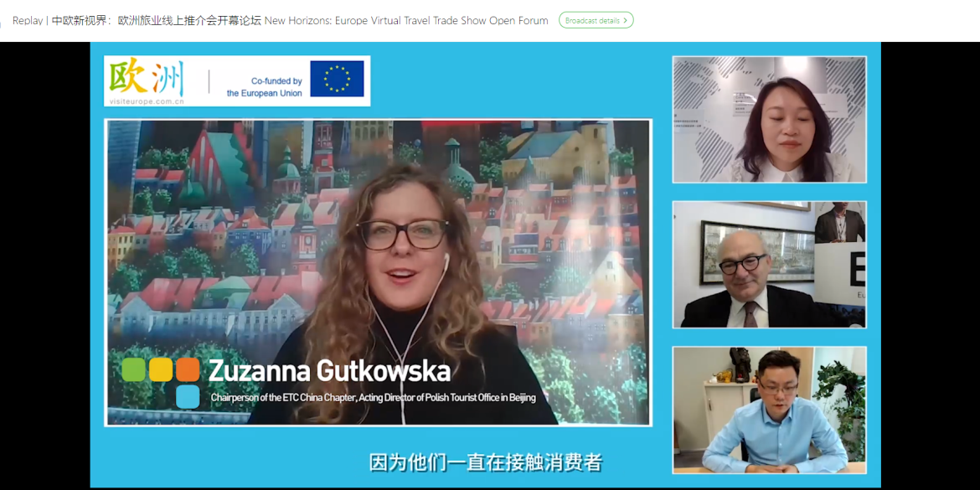Select the middle video of man with glasses
The height and width of the screenshot is (490, 980).
coord(769,265)
